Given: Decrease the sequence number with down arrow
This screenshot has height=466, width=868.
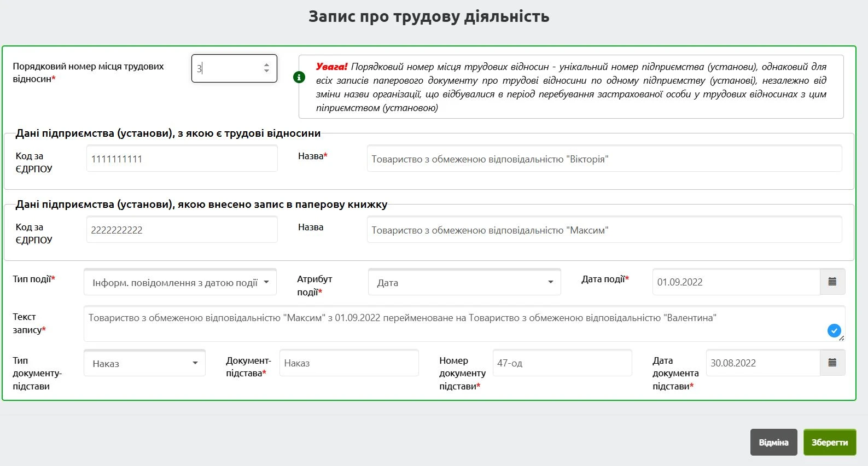Looking at the screenshot, I should [x=266, y=72].
